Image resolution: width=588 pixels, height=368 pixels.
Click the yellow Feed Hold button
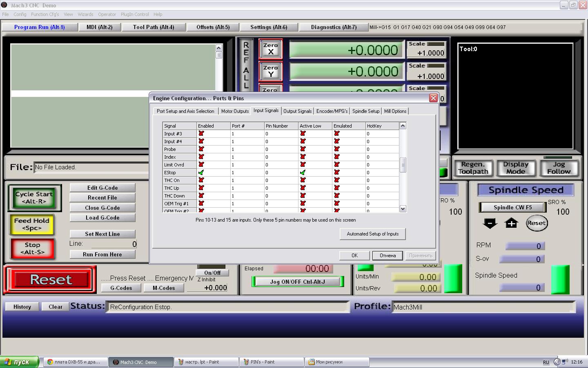tap(32, 224)
